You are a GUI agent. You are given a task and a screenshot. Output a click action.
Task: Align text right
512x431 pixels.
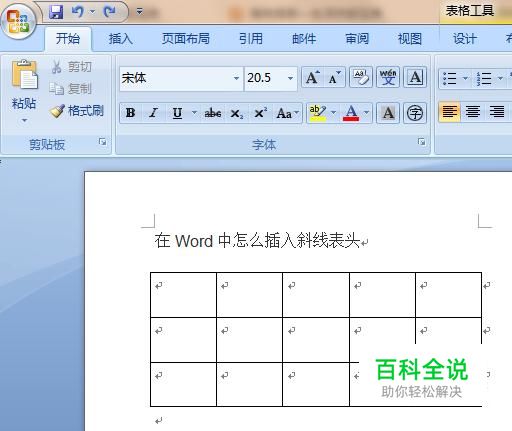click(496, 112)
